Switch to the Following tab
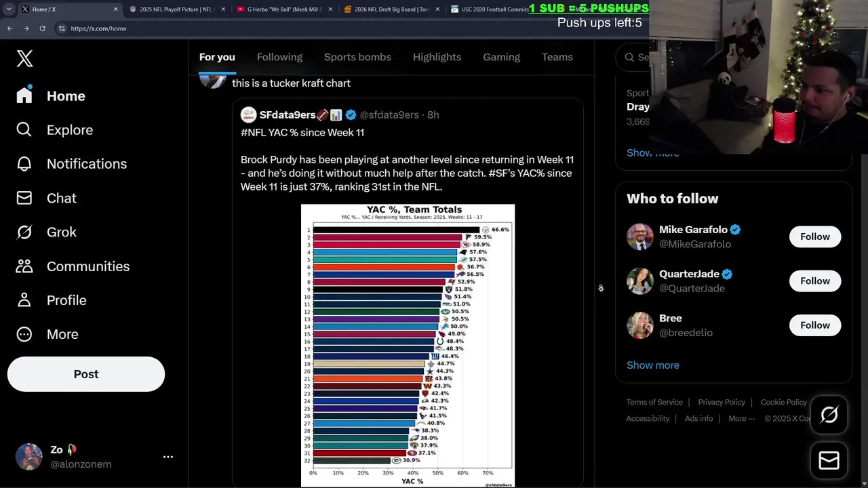The image size is (868, 488). pos(279,57)
